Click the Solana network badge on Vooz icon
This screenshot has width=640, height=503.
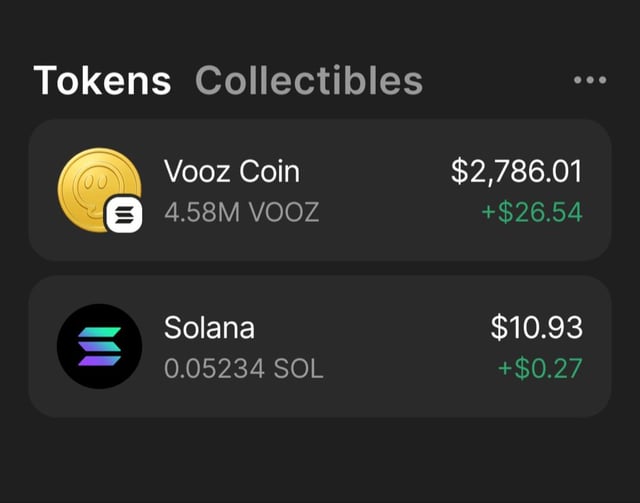tap(125, 214)
